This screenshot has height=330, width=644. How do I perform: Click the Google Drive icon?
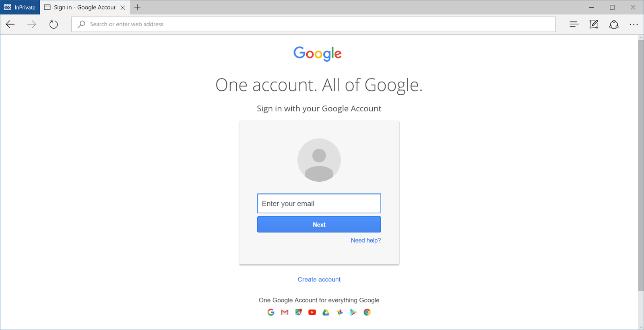[x=326, y=312]
